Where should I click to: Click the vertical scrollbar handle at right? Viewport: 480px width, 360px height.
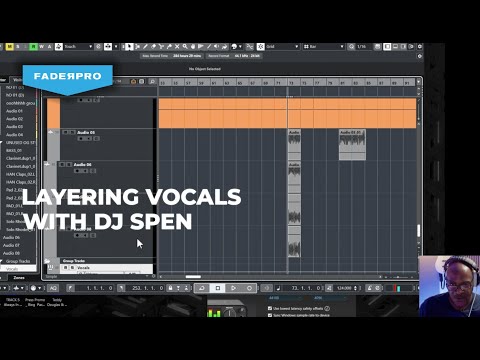419,230
